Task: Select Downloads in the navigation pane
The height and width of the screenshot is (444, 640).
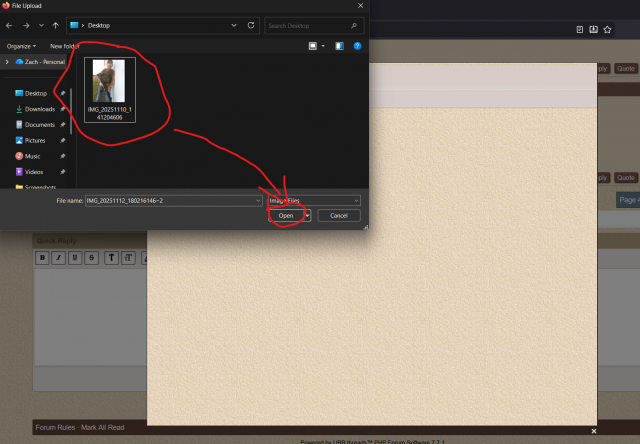Action: point(39,109)
